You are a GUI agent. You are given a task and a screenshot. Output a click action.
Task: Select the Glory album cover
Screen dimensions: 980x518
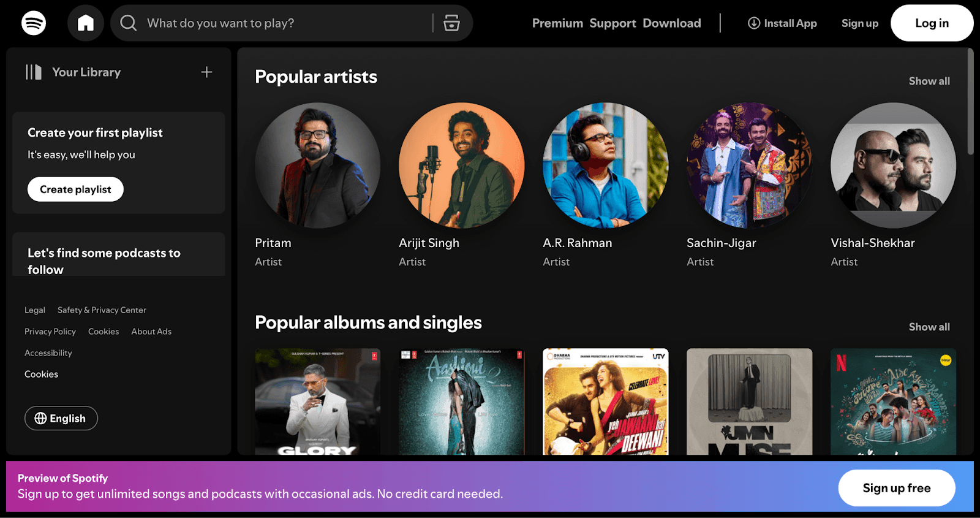(x=317, y=402)
